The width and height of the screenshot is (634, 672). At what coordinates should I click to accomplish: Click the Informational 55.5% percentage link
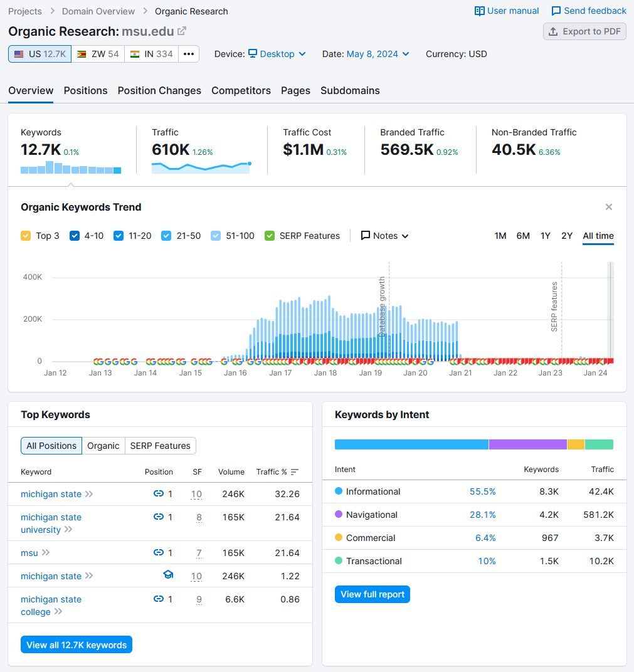(x=483, y=491)
